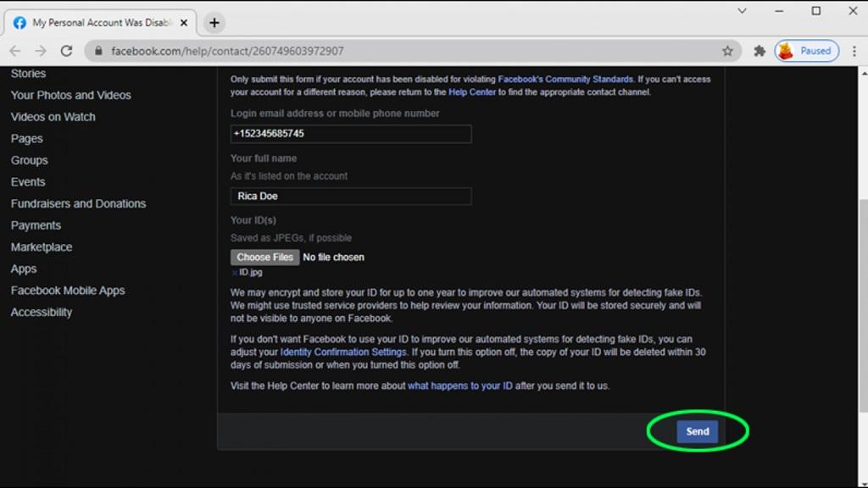This screenshot has width=868, height=488.
Task: Minimize the Chrome window
Action: click(779, 10)
